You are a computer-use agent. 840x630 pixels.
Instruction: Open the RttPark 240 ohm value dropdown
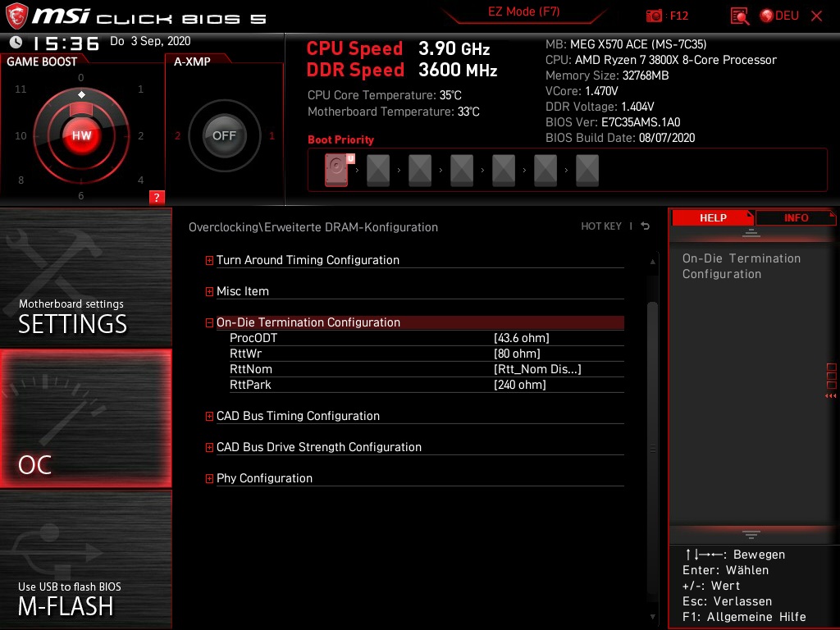click(x=519, y=385)
